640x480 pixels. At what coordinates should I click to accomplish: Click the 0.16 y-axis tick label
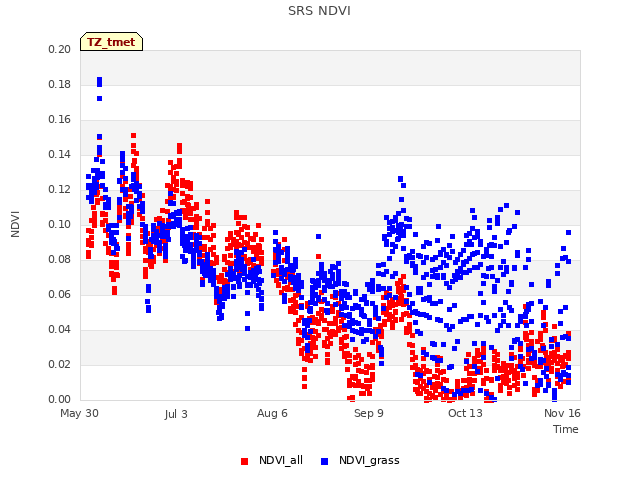[x=59, y=120]
